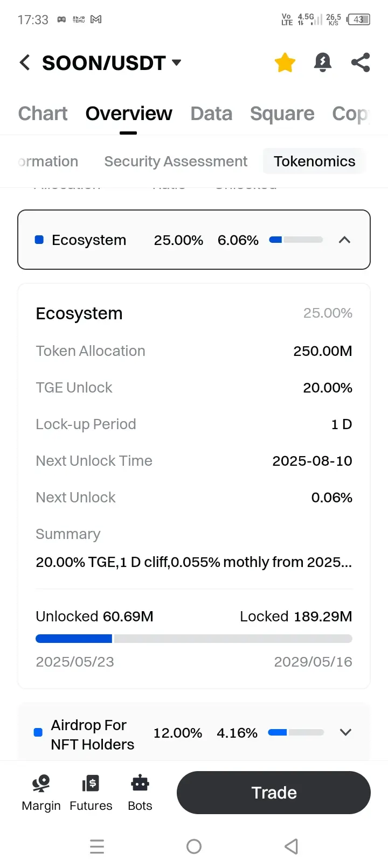
Task: Switch to the Chart tab
Action: (x=43, y=114)
